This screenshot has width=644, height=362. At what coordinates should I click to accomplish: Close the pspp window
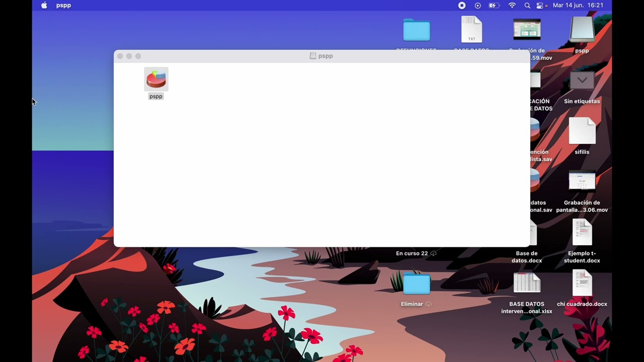(120, 56)
